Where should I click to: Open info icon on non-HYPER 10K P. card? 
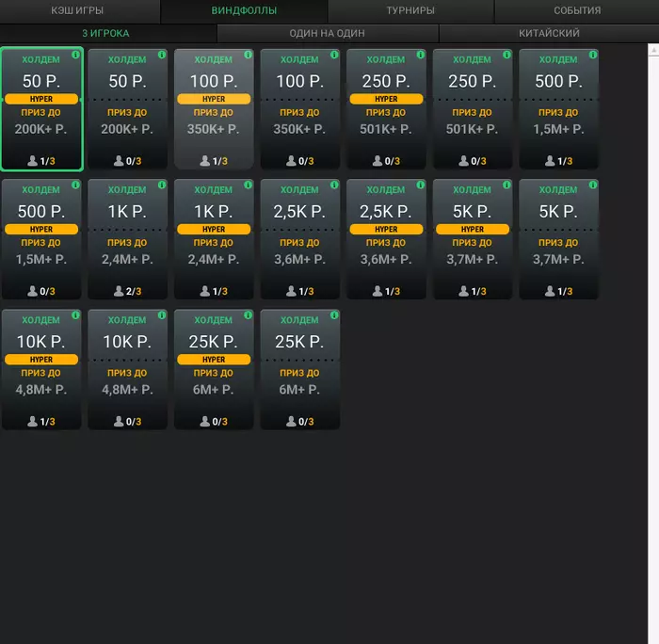click(x=162, y=315)
